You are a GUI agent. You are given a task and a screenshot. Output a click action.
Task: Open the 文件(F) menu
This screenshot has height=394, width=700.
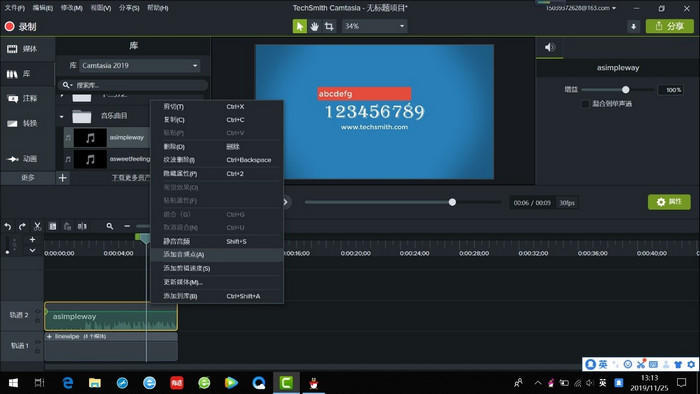pos(15,8)
